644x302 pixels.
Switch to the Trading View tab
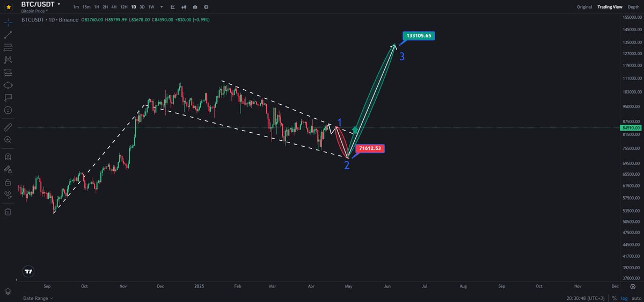[x=610, y=7]
